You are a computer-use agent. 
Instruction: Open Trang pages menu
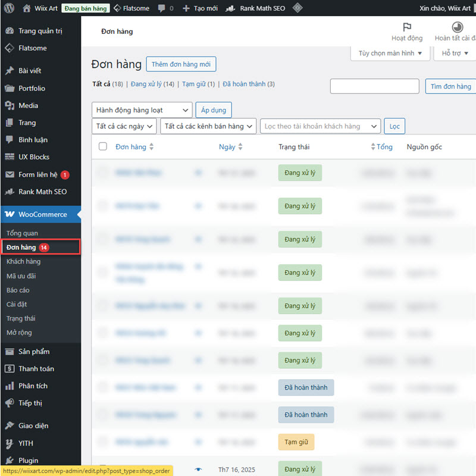(x=40, y=123)
